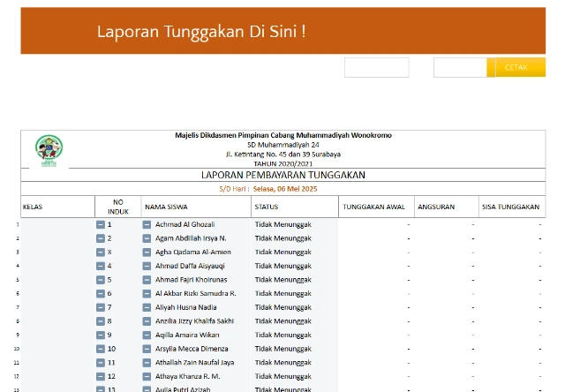The height and width of the screenshot is (392, 565).
Task: Select the name Aqilla Amaira Wikan
Action: pyautogui.click(x=187, y=335)
